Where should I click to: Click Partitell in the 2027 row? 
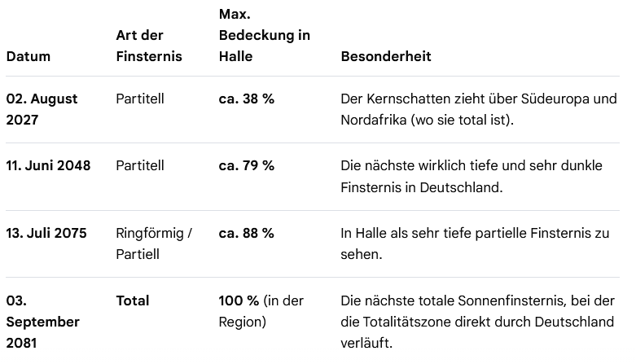140,99
